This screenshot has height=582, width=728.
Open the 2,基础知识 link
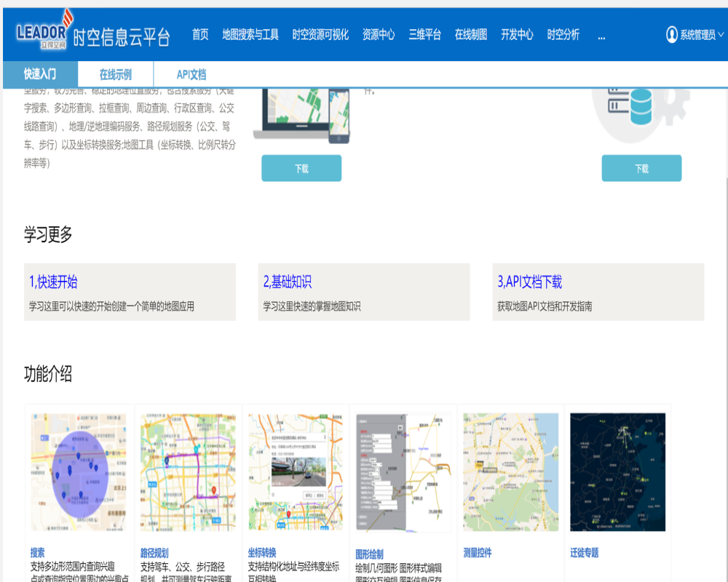tap(288, 282)
